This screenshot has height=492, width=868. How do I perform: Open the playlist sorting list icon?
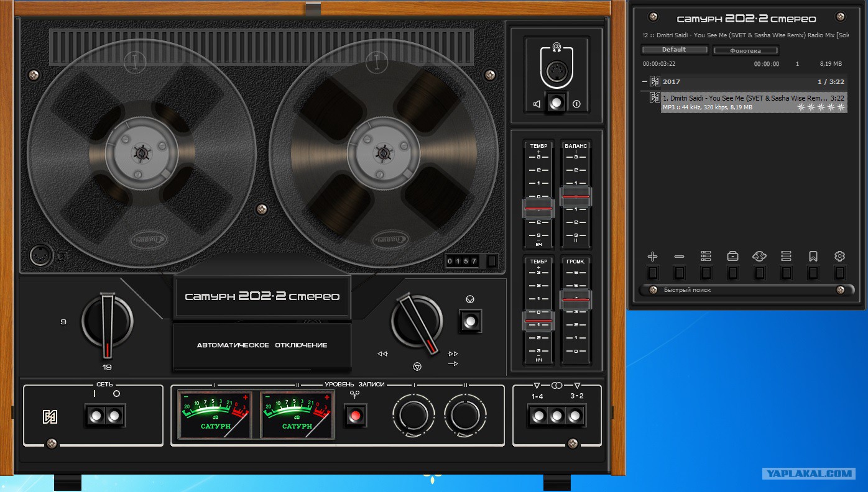pos(706,257)
